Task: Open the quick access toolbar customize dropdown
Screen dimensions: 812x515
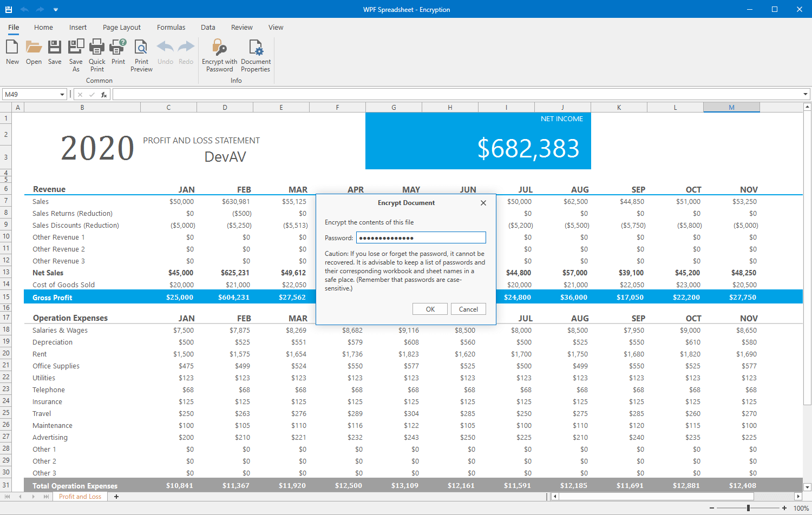Action: [x=56, y=10]
